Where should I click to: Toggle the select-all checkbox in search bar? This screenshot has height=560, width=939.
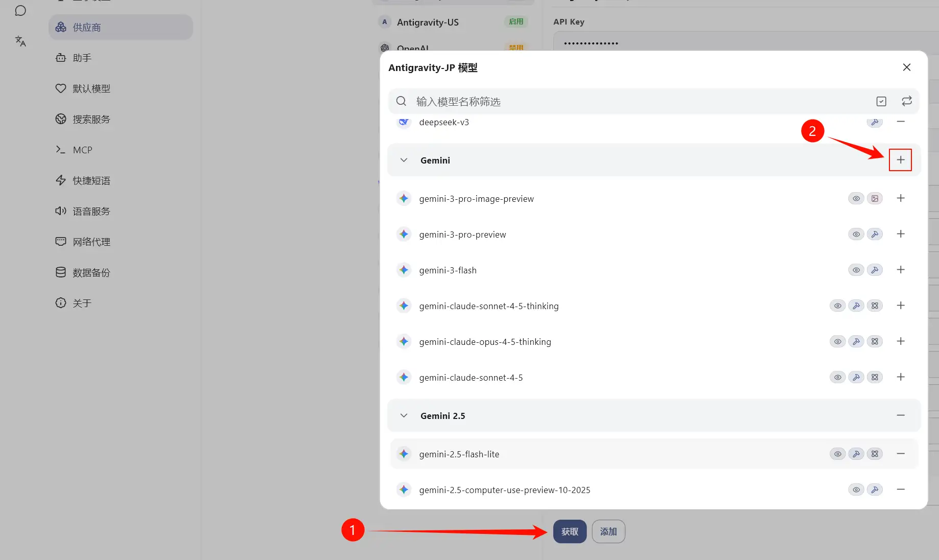pyautogui.click(x=881, y=101)
